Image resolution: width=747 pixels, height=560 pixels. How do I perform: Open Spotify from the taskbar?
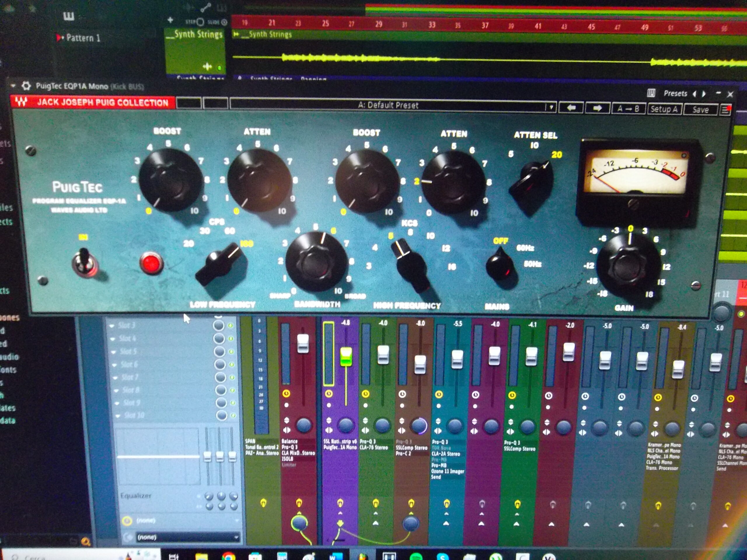(416, 556)
